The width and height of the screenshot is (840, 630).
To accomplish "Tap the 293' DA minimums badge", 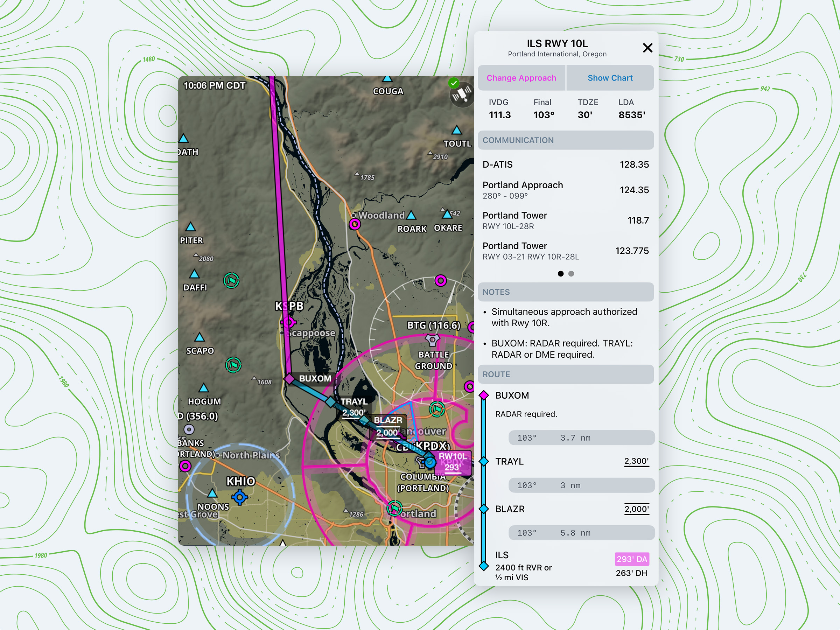I will 632,559.
